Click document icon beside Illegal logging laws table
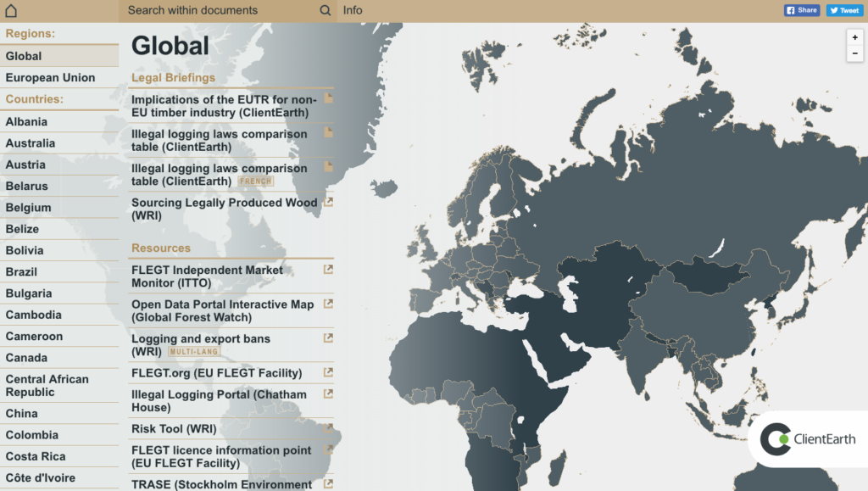Viewport: 868px width, 491px height. [328, 132]
